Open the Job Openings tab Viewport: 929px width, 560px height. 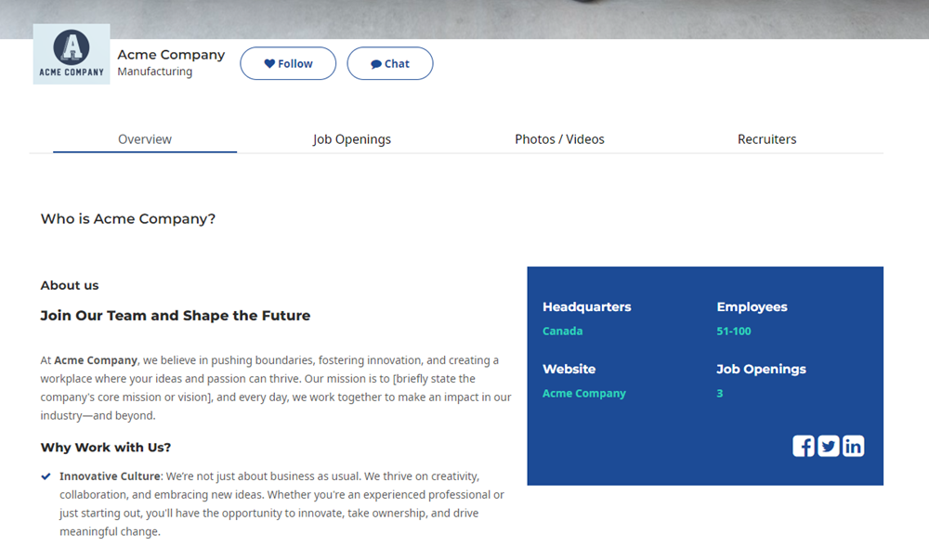pos(352,139)
